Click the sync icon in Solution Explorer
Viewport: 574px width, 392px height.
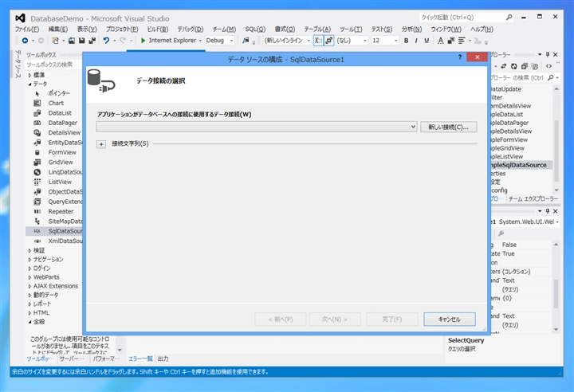[504, 66]
